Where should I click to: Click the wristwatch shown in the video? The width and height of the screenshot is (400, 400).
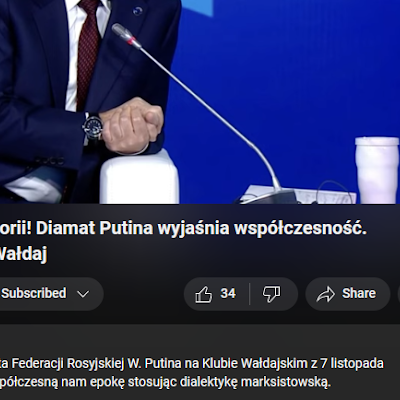pos(93,128)
